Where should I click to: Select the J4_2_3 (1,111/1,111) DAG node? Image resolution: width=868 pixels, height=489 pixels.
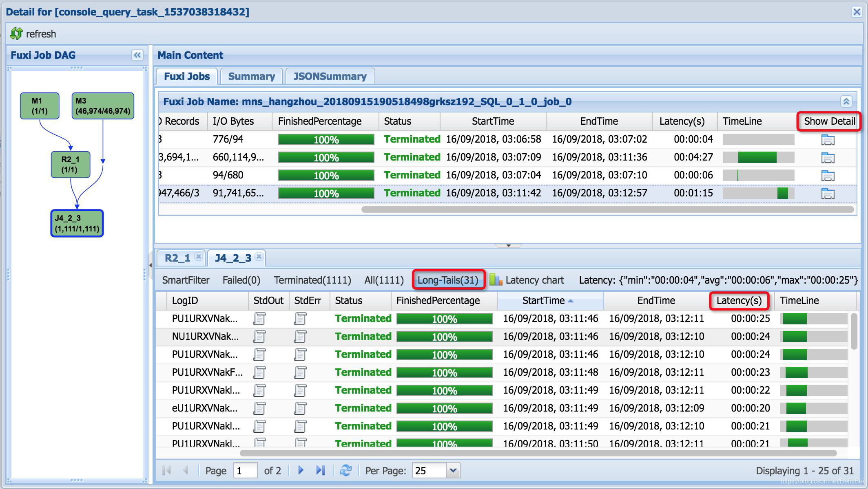point(77,223)
